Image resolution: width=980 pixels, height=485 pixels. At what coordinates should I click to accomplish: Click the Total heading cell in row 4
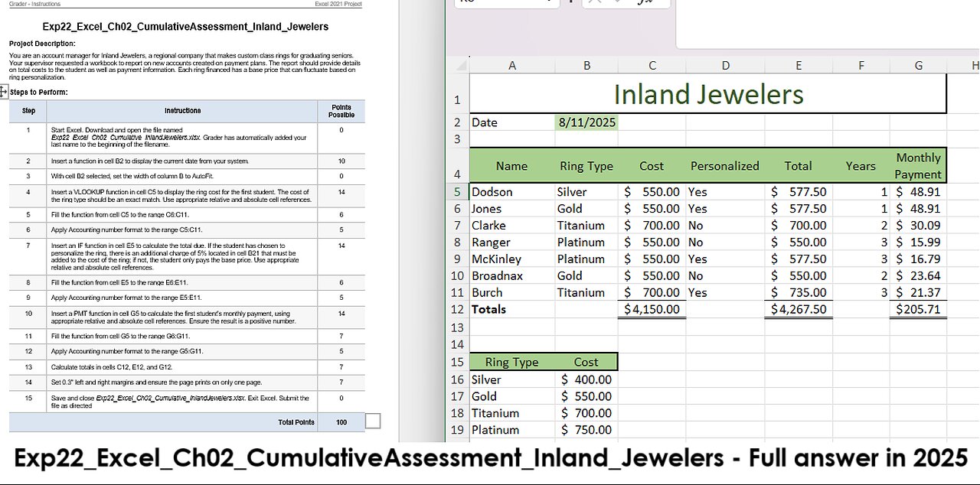pos(799,165)
